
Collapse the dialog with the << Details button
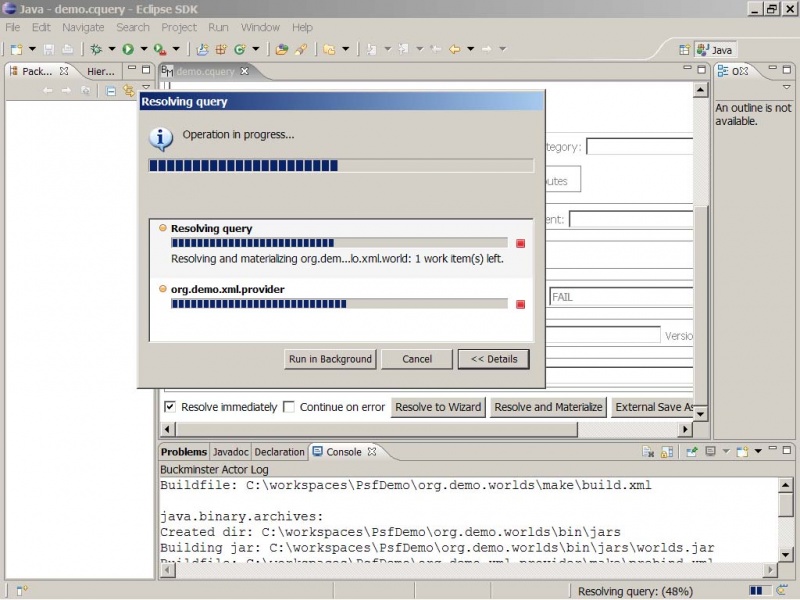[494, 359]
